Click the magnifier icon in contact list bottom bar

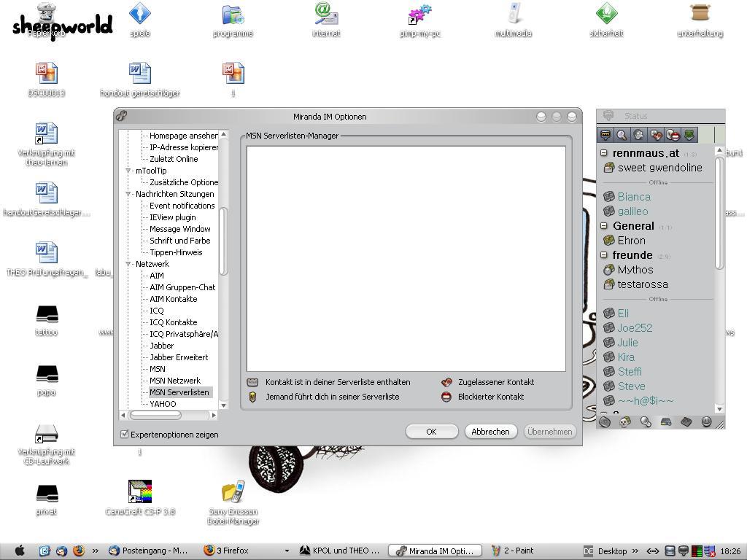pos(646,422)
